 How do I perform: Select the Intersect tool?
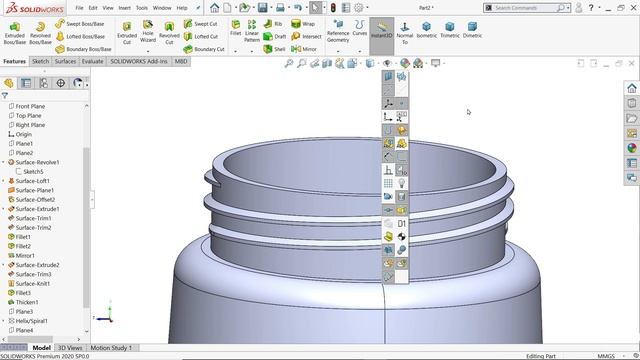click(x=307, y=37)
